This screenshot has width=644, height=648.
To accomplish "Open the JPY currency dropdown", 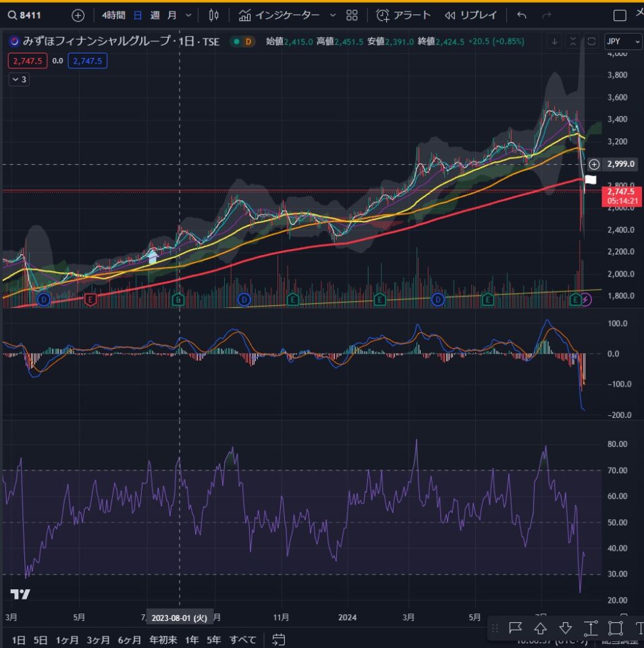I will point(623,41).
